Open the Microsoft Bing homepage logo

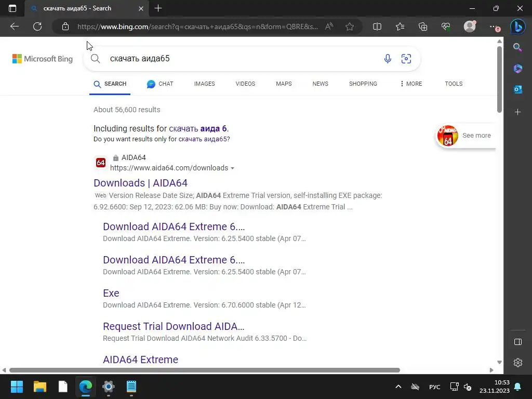[43, 59]
